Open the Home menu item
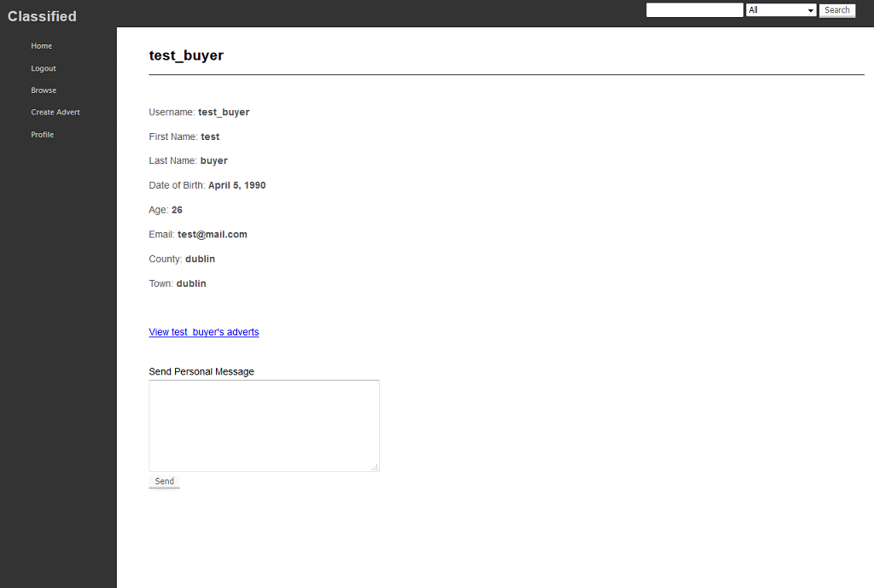874x588 pixels. click(41, 46)
